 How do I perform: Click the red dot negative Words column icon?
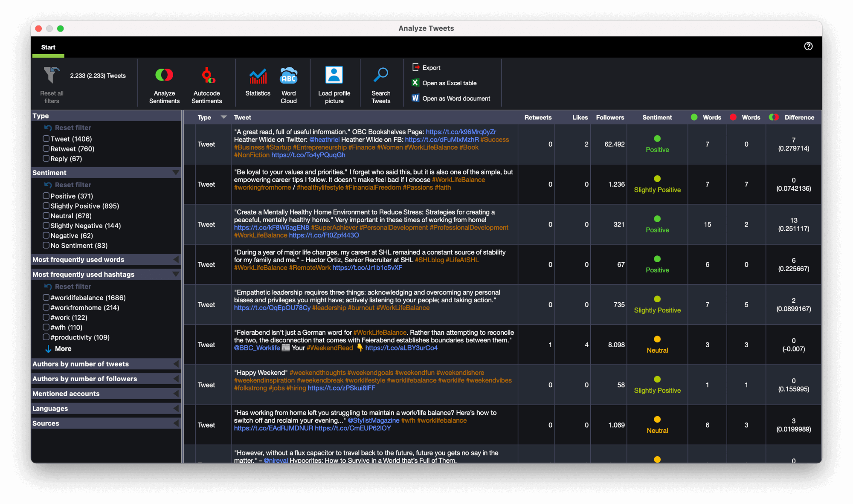(x=733, y=117)
